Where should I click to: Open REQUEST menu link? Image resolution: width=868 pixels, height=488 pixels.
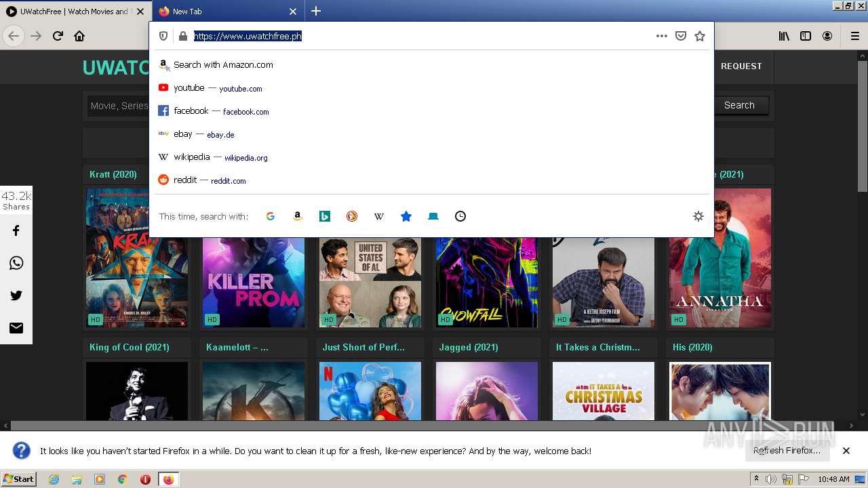(x=741, y=66)
